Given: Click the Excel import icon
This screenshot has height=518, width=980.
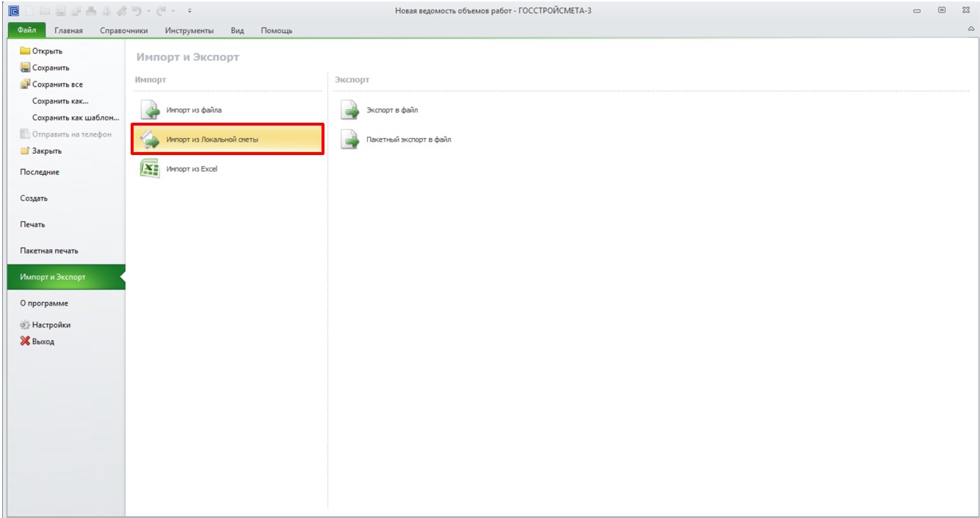Looking at the screenshot, I should pyautogui.click(x=150, y=168).
